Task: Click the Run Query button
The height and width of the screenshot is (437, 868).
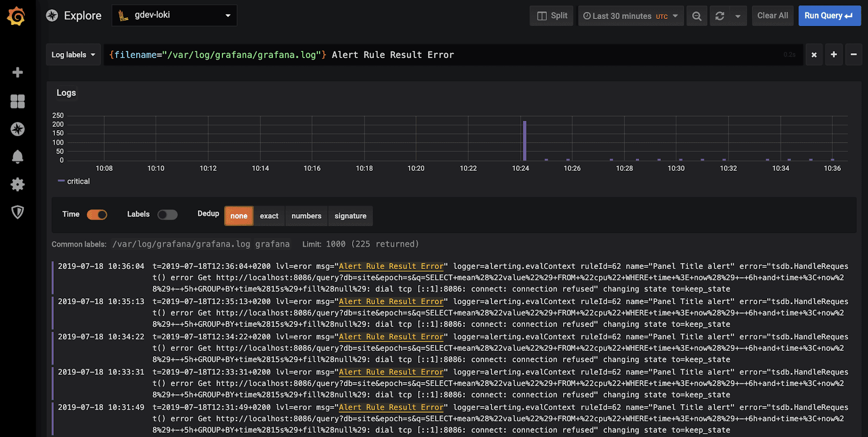Action: pos(829,16)
